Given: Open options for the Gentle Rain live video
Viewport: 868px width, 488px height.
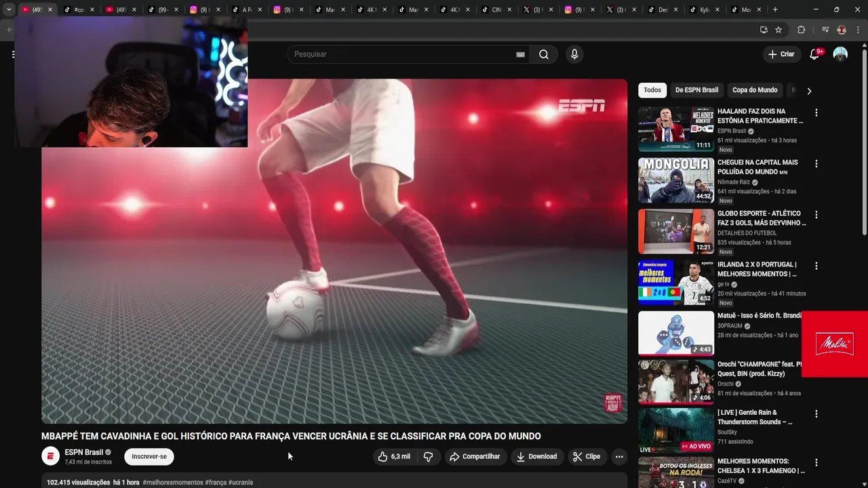Looking at the screenshot, I should (x=816, y=413).
